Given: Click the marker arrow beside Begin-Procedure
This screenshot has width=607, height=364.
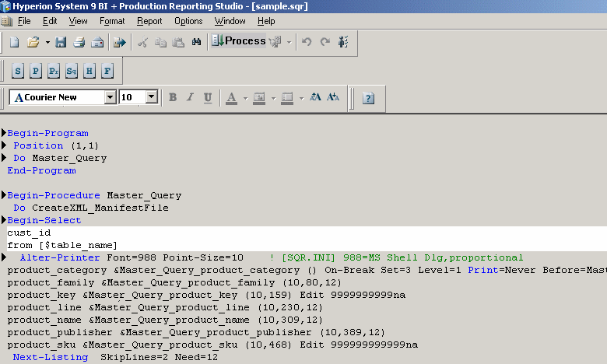Looking at the screenshot, I should coord(4,195).
